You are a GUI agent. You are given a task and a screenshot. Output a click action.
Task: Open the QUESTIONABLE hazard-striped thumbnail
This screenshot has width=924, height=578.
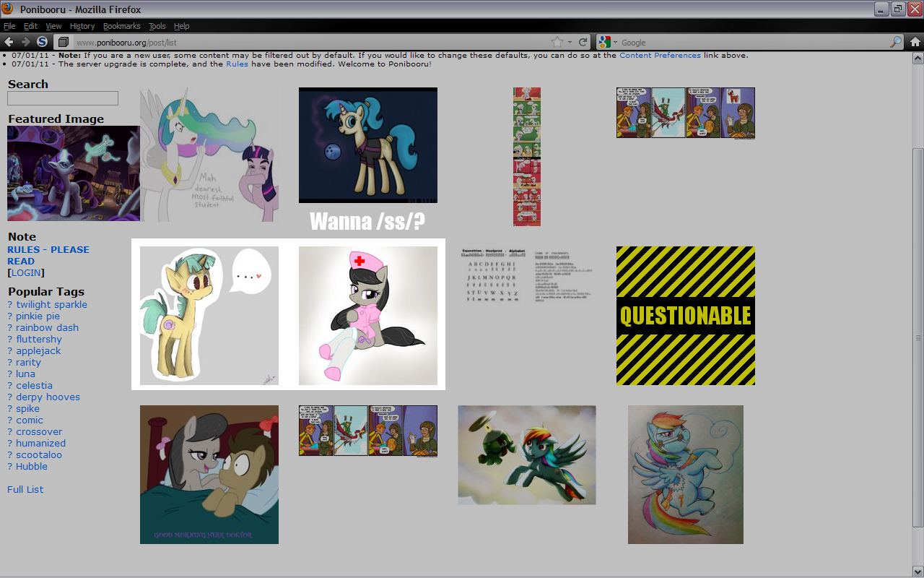pyautogui.click(x=686, y=316)
